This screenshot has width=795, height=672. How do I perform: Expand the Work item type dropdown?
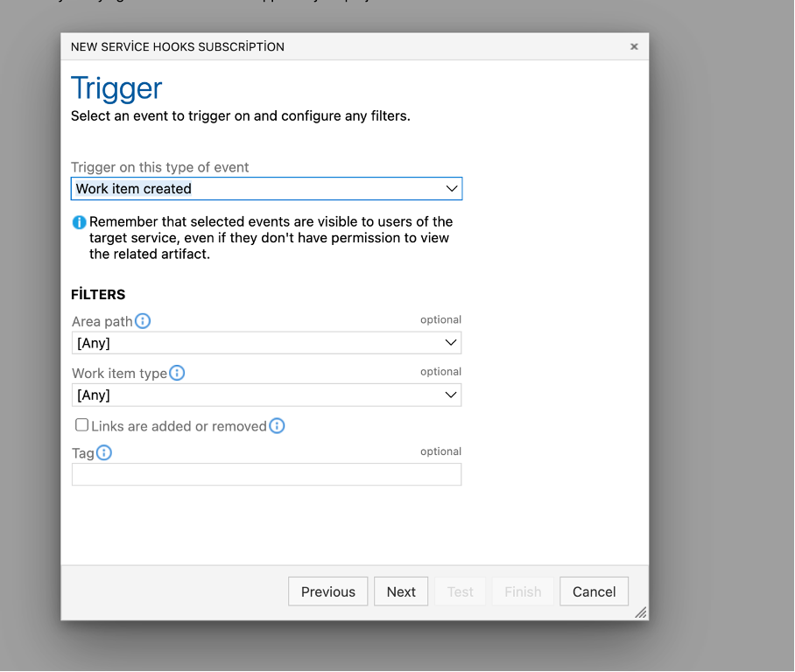(x=266, y=395)
